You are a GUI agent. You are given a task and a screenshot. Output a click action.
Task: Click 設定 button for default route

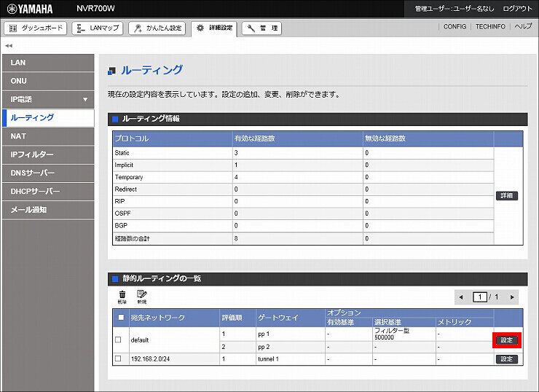(x=507, y=340)
